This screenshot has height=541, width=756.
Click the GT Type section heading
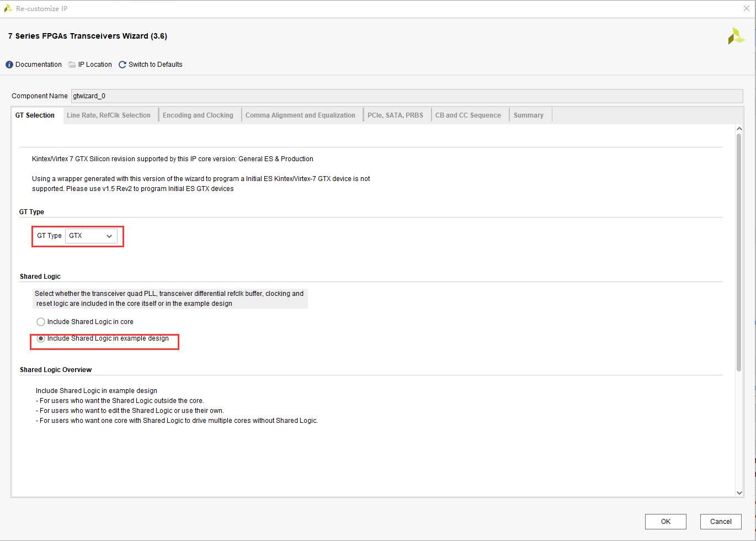tap(31, 212)
